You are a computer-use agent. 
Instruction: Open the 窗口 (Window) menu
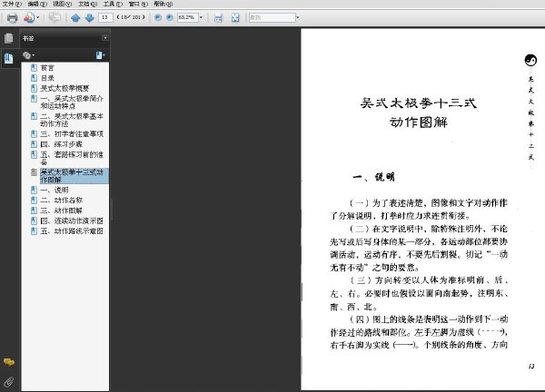pos(138,4)
